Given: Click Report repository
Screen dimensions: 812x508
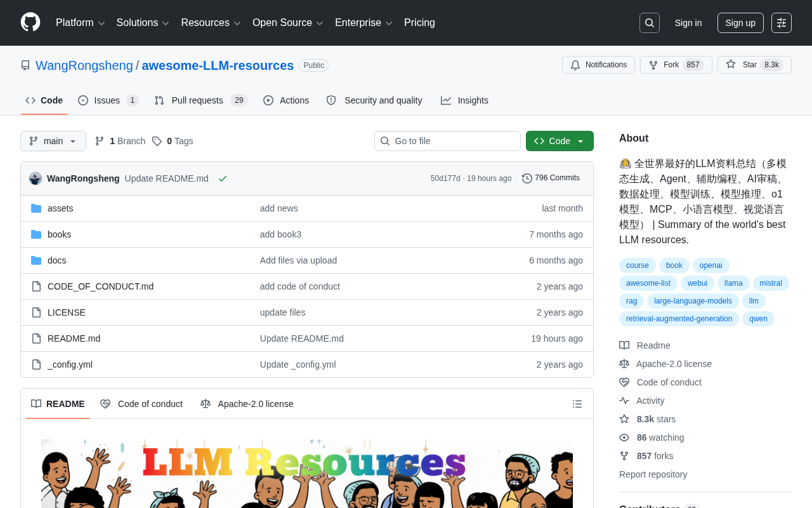Looking at the screenshot, I should click(x=653, y=474).
